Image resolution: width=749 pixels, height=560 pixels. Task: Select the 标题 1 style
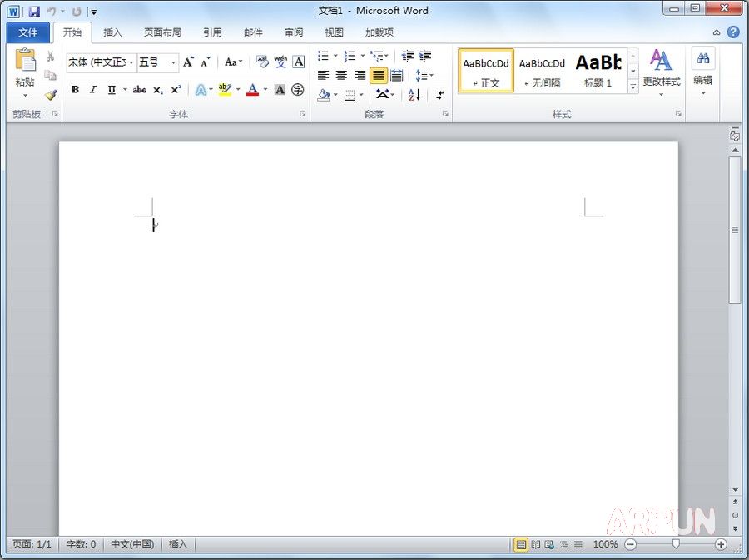598,70
